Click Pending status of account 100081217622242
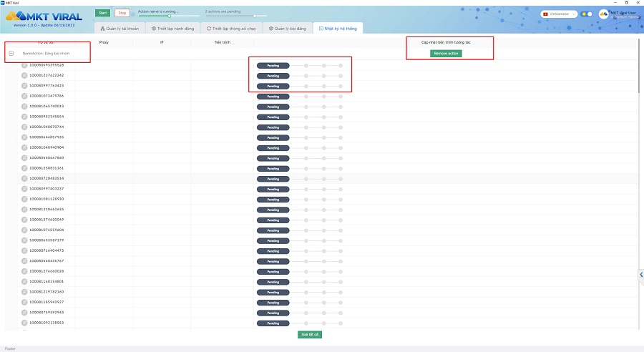Screen dimensions: 644x352 tap(273, 76)
